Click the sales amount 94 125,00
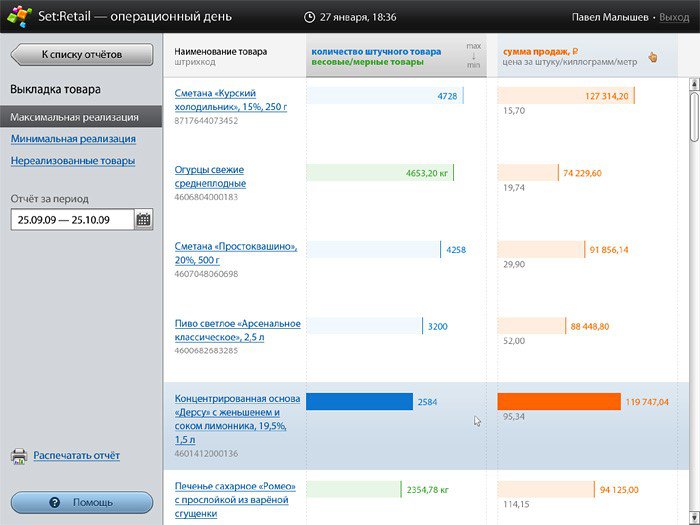The width and height of the screenshot is (700, 525). 619,490
